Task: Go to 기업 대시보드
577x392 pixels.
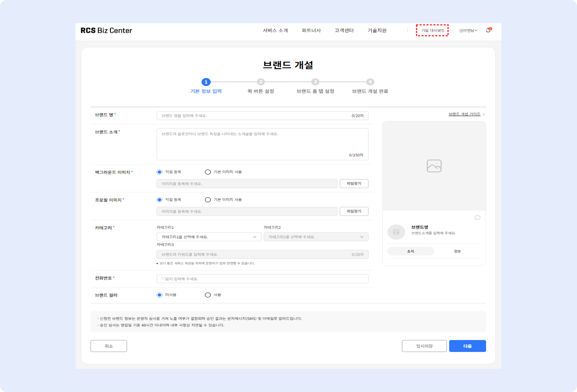Action: click(x=433, y=30)
